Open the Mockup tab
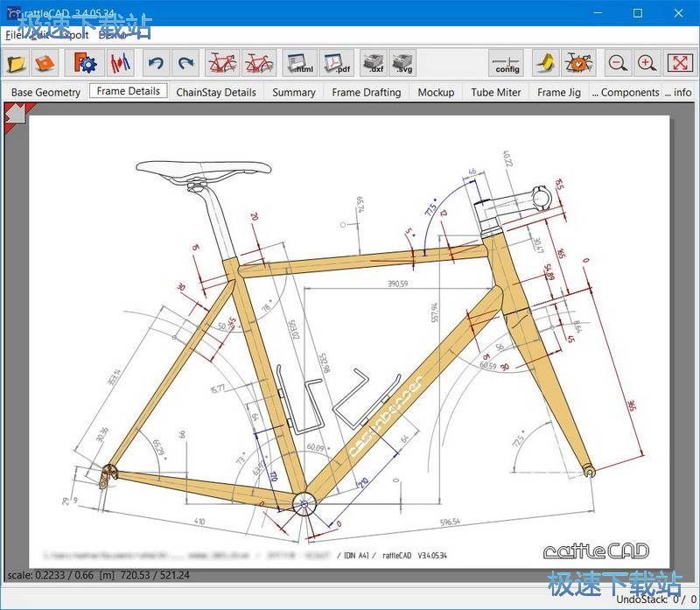The image size is (700, 610). point(436,92)
